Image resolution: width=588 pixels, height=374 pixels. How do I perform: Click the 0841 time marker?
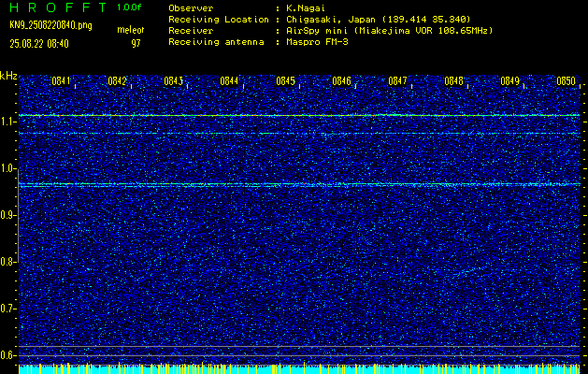pyautogui.click(x=61, y=81)
